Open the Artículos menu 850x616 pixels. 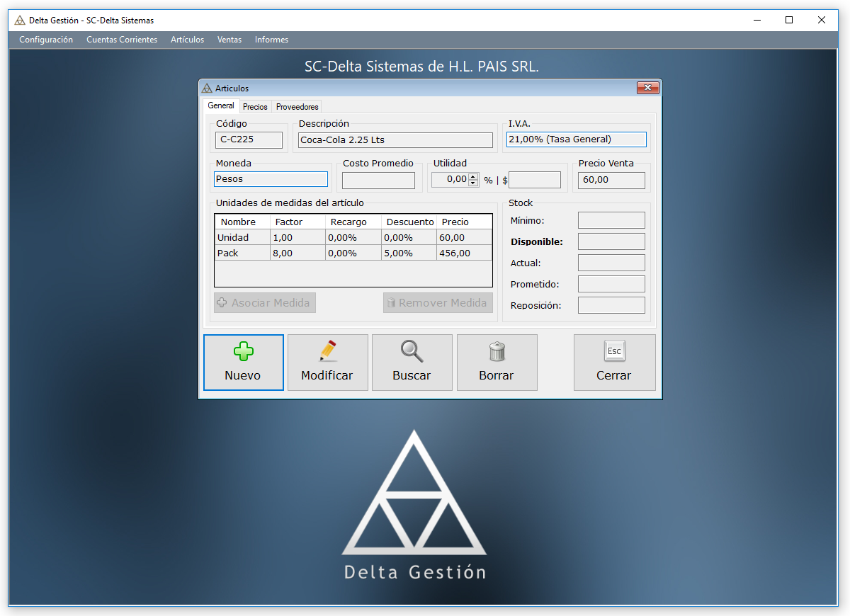click(187, 40)
